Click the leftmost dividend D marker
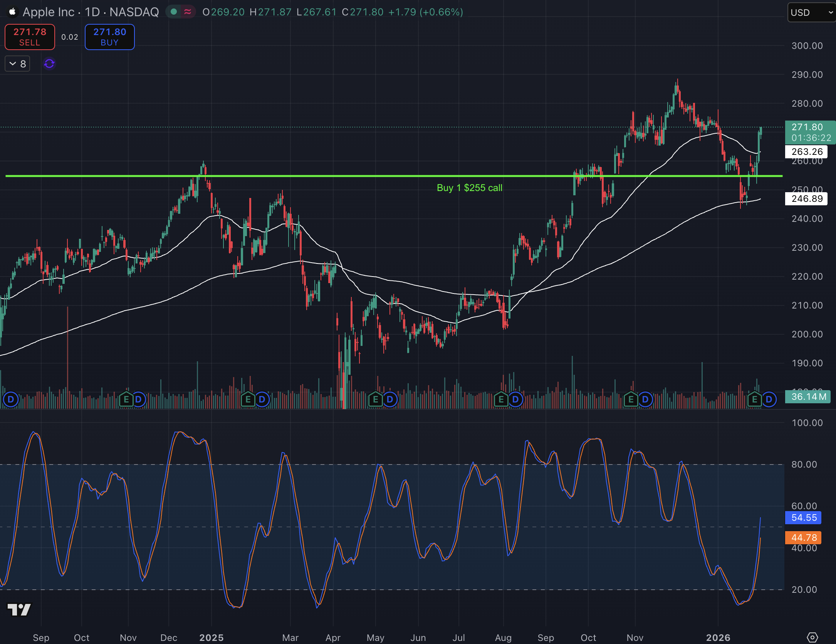Viewport: 836px width, 644px height. [x=11, y=399]
